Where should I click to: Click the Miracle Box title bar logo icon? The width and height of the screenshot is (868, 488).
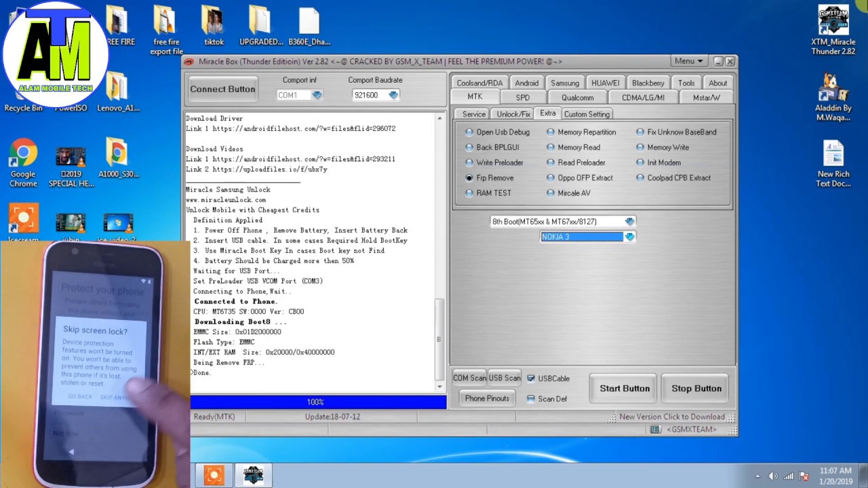click(189, 62)
